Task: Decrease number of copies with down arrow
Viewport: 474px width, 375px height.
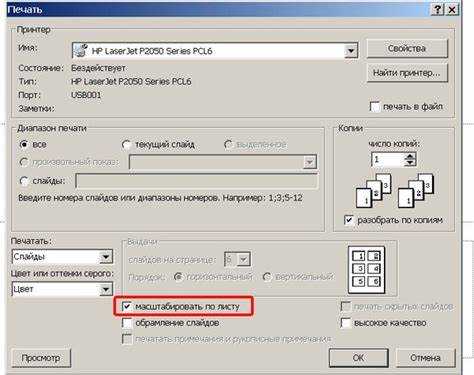Action: coord(410,163)
